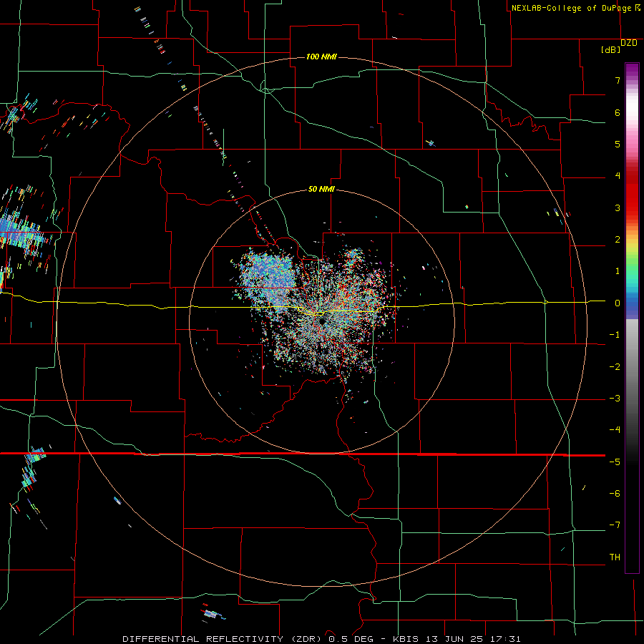
Task: Click the -1 dB value on the color scale
Action: (615, 335)
